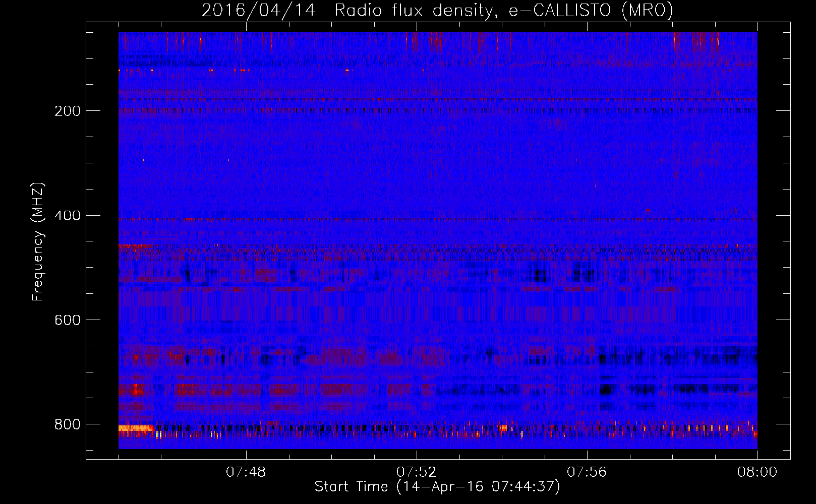Click the "800" frequency tick label
Image resolution: width=816 pixels, height=504 pixels.
coord(68,424)
